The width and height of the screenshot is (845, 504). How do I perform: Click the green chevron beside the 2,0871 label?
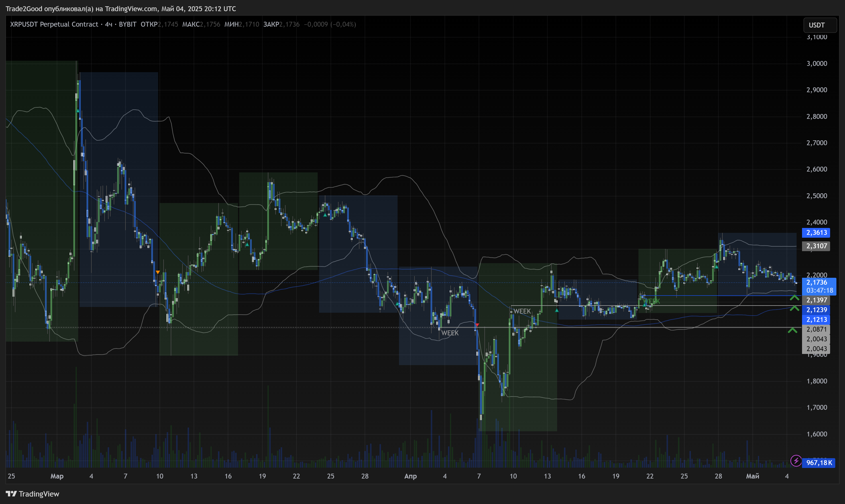pos(792,330)
